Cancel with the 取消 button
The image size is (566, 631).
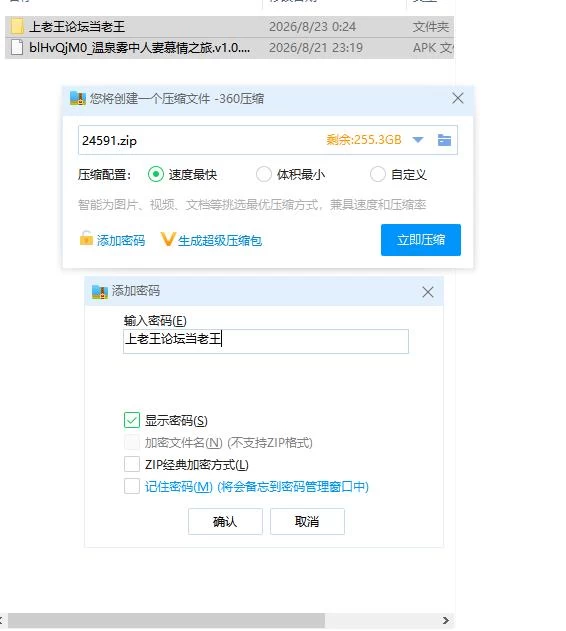pyautogui.click(x=307, y=522)
